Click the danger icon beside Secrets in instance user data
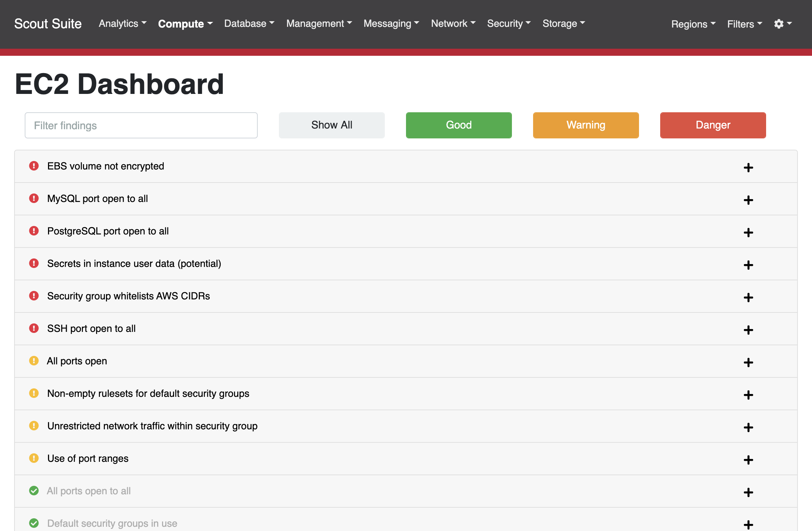This screenshot has height=531, width=812. 34,263
